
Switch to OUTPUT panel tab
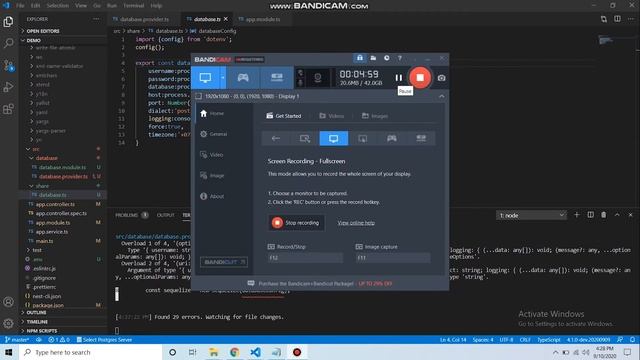[165, 215]
